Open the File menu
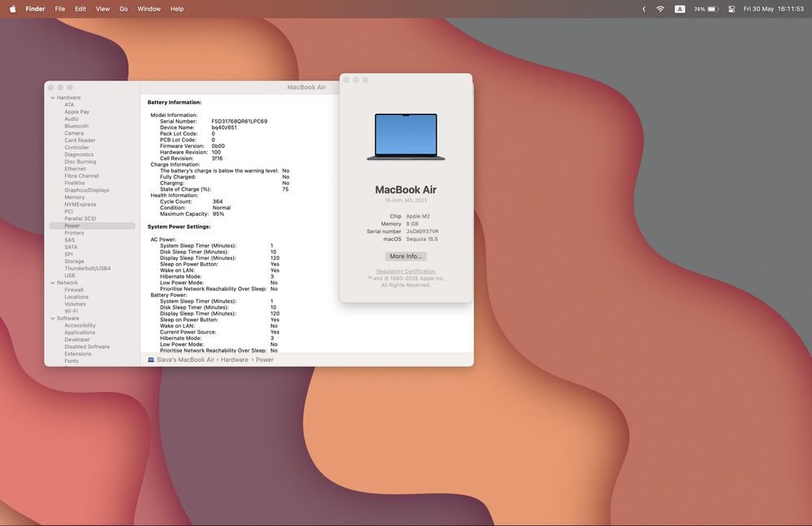 (60, 9)
